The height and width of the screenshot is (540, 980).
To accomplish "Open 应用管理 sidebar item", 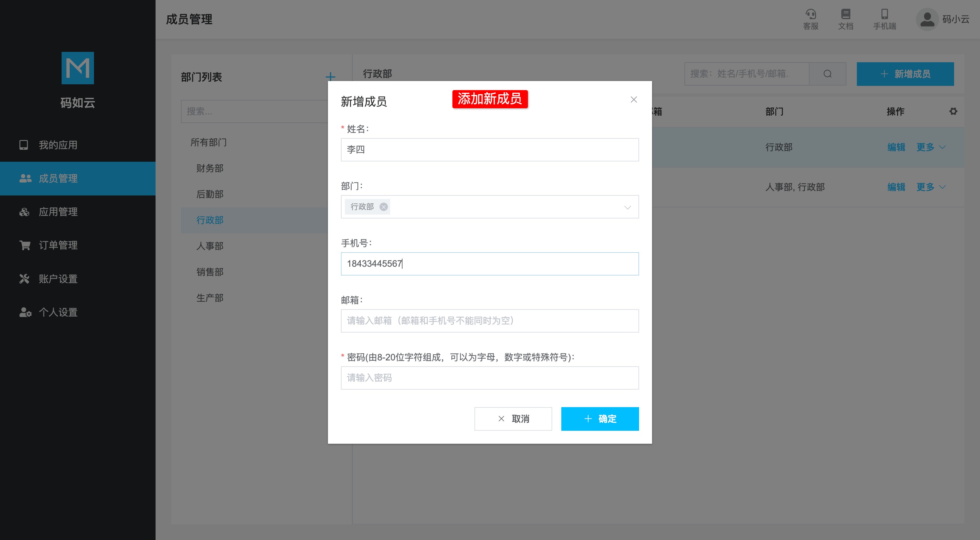I will point(77,212).
